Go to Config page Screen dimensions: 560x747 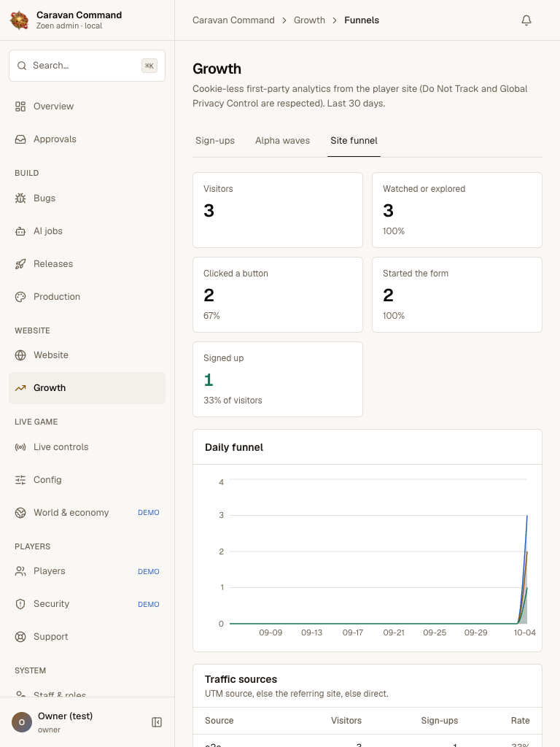click(87, 480)
